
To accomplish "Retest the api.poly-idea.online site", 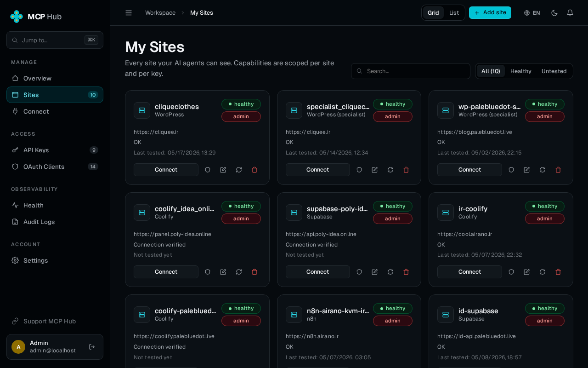I will coord(390,272).
